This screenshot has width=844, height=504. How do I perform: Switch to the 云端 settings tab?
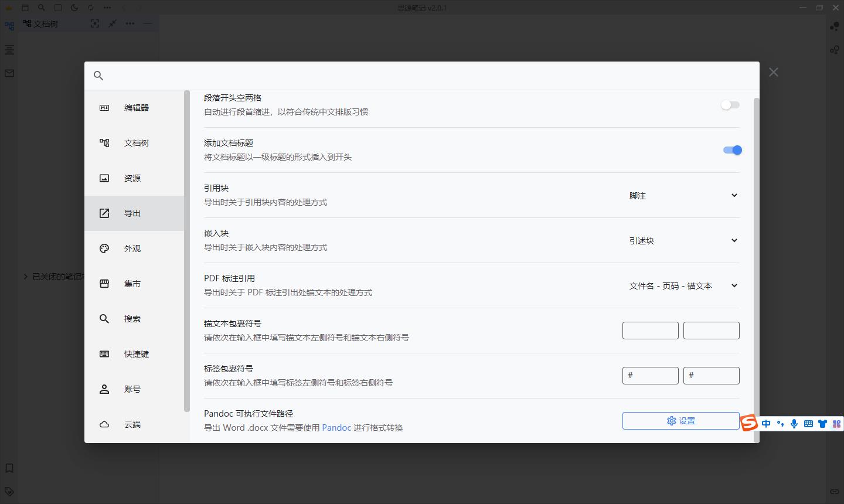point(132,424)
